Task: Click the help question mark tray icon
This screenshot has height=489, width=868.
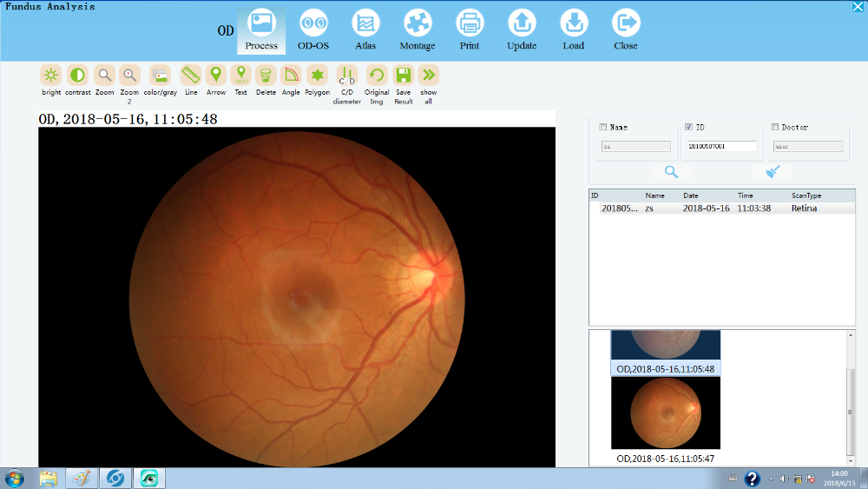Action: 752,479
